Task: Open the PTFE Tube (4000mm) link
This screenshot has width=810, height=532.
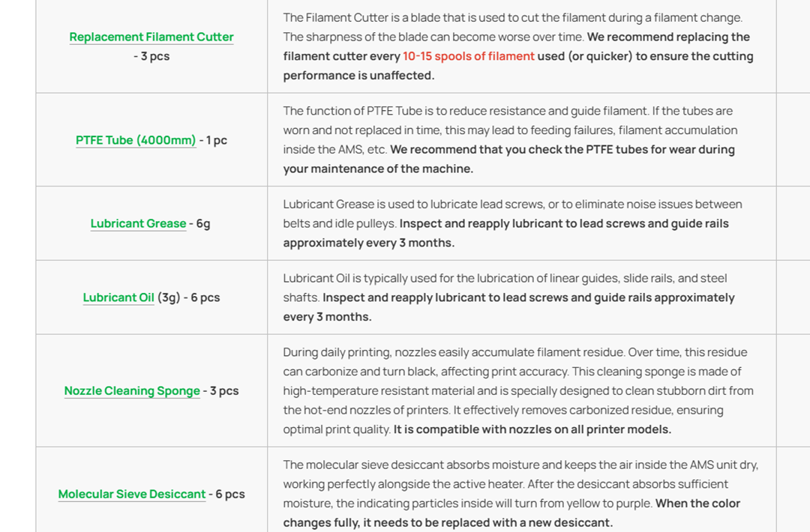Action: [136, 140]
